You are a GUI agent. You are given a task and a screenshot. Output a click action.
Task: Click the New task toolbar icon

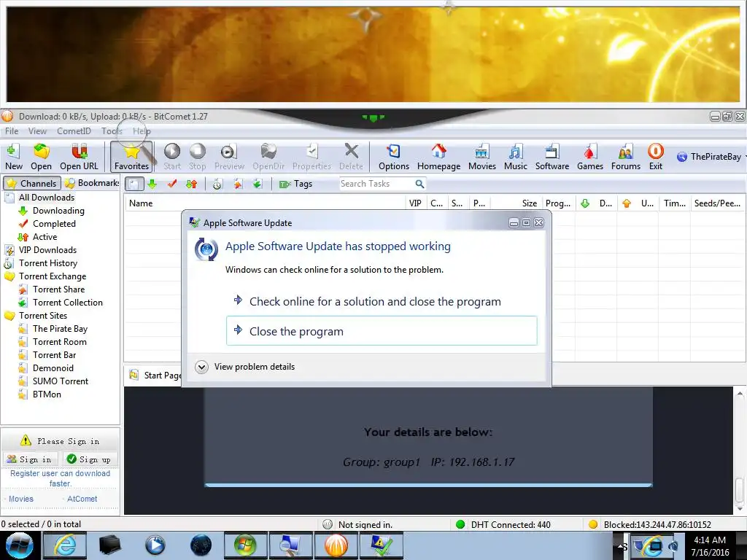coord(13,157)
